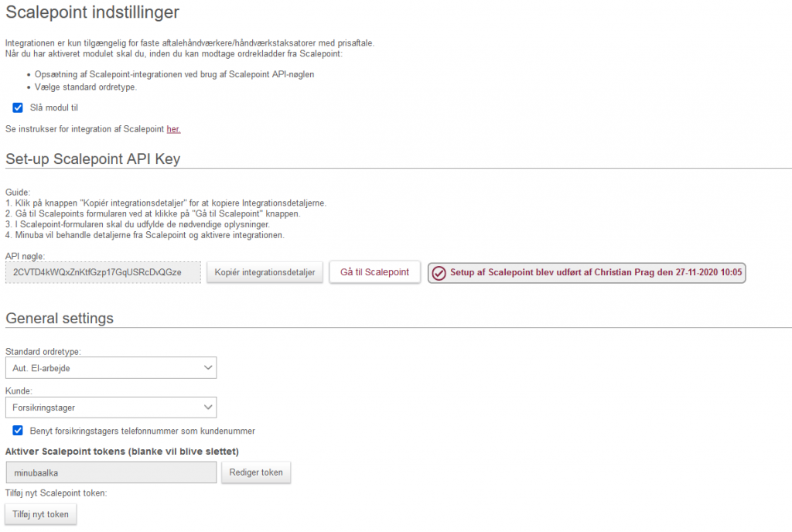Click the Standard ordretype dropdown arrow
The image size is (792, 532).
click(x=207, y=367)
